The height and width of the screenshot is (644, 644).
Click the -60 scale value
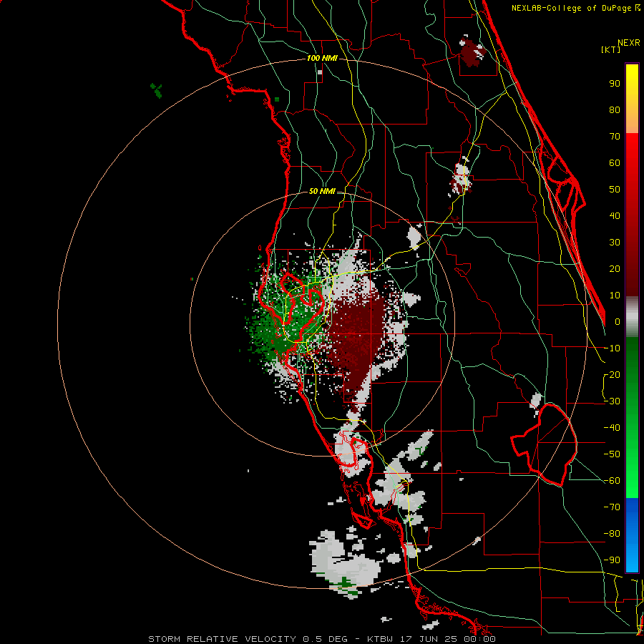pyautogui.click(x=613, y=481)
